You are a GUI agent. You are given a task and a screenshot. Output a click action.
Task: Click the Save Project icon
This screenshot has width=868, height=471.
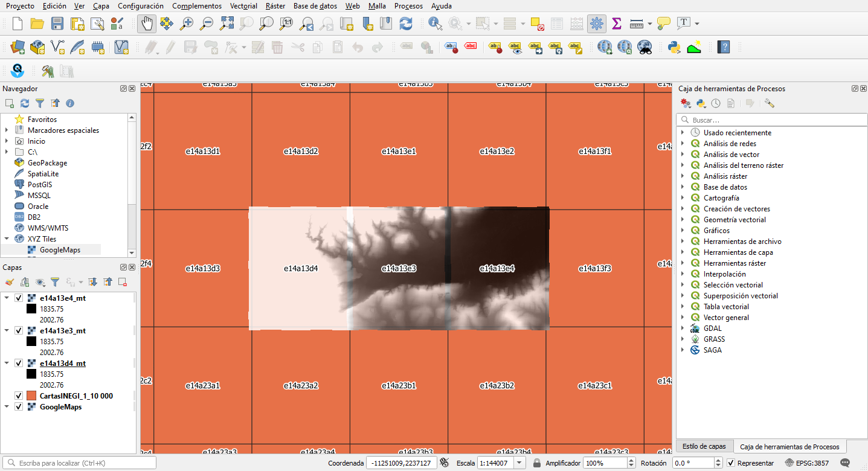(57, 24)
